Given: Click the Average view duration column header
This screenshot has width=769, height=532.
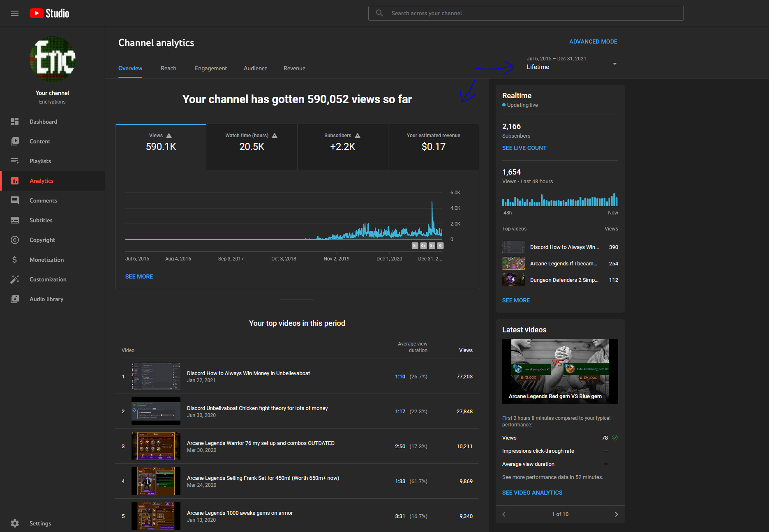Looking at the screenshot, I should coord(412,347).
